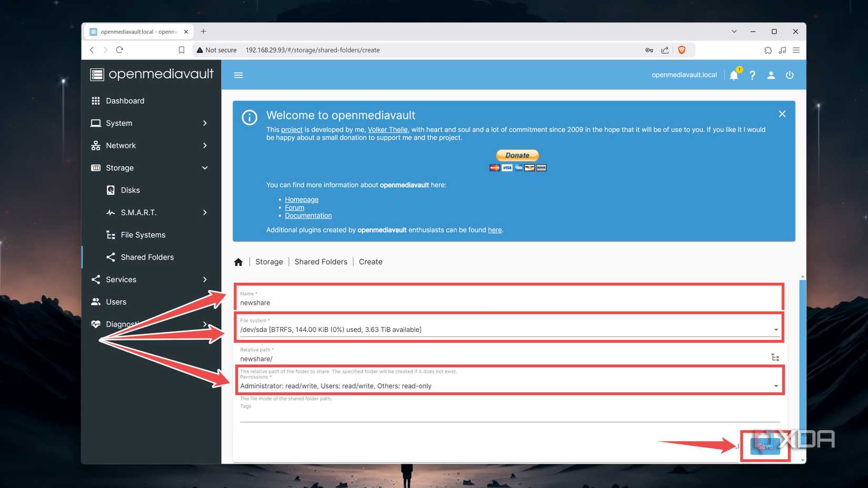The image size is (868, 488).
Task: Open the Homepage link
Action: [301, 199]
